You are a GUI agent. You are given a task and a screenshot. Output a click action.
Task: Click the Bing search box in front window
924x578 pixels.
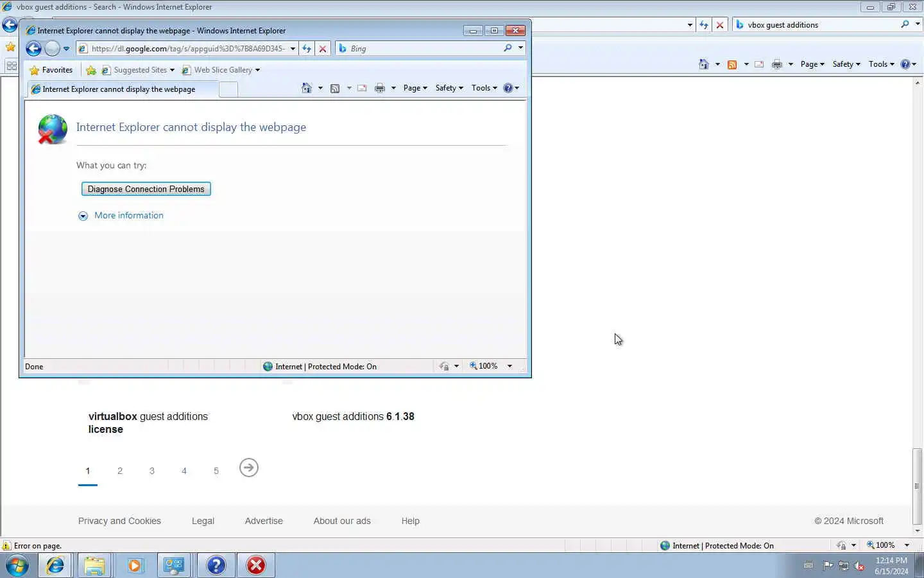click(x=424, y=49)
